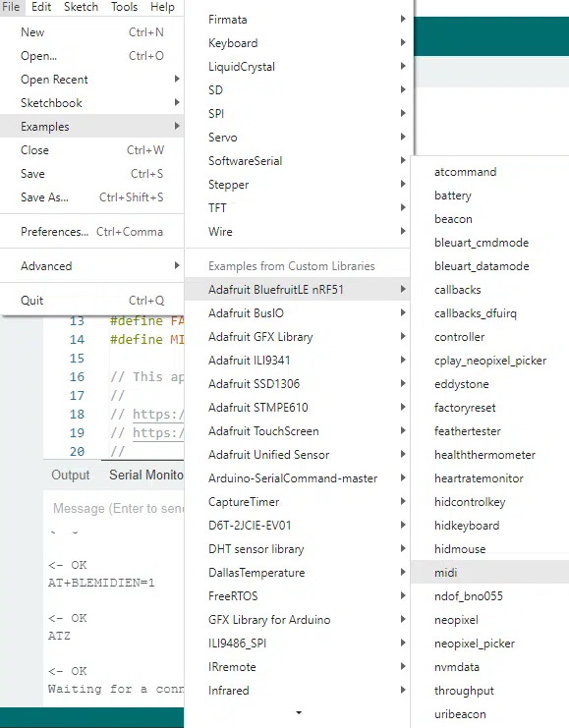569x728 pixels.
Task: Load the battery example sketch
Action: click(489, 196)
